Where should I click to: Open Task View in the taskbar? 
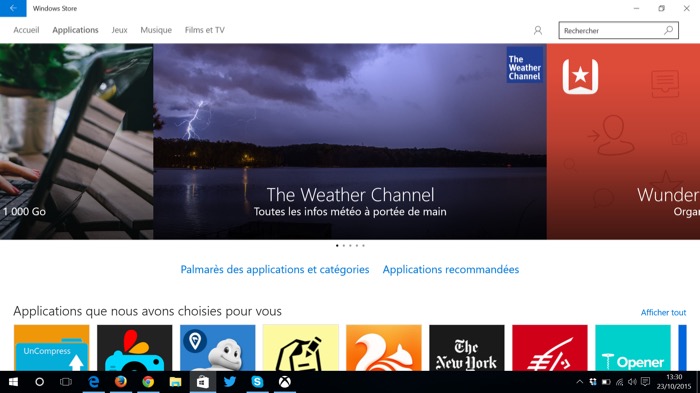(x=66, y=382)
